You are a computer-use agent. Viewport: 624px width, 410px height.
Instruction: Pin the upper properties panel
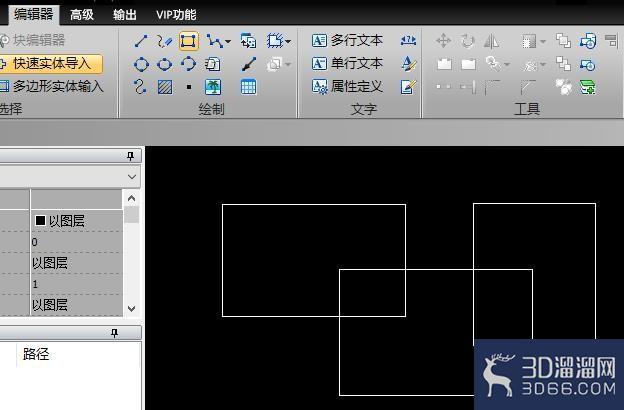(130, 156)
